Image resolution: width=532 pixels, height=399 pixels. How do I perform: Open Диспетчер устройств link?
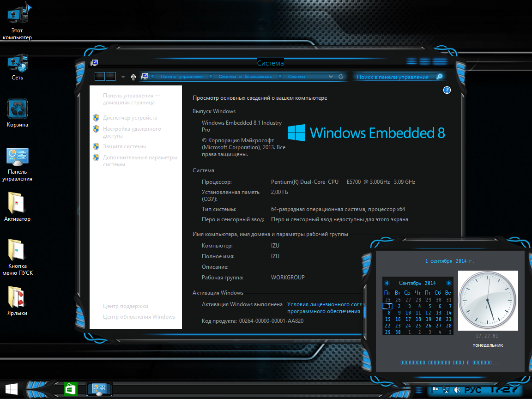(130, 118)
